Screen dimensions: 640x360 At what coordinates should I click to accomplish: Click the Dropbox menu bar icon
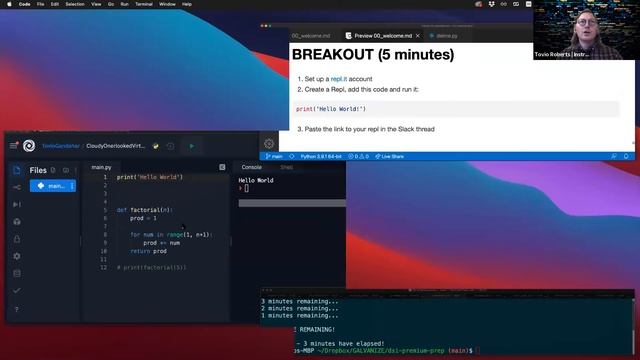(x=491, y=4)
